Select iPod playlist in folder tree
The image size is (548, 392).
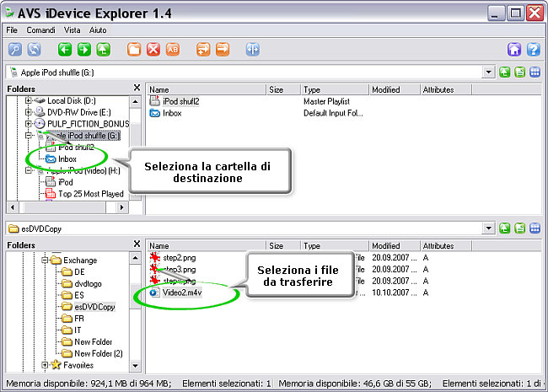coord(66,182)
